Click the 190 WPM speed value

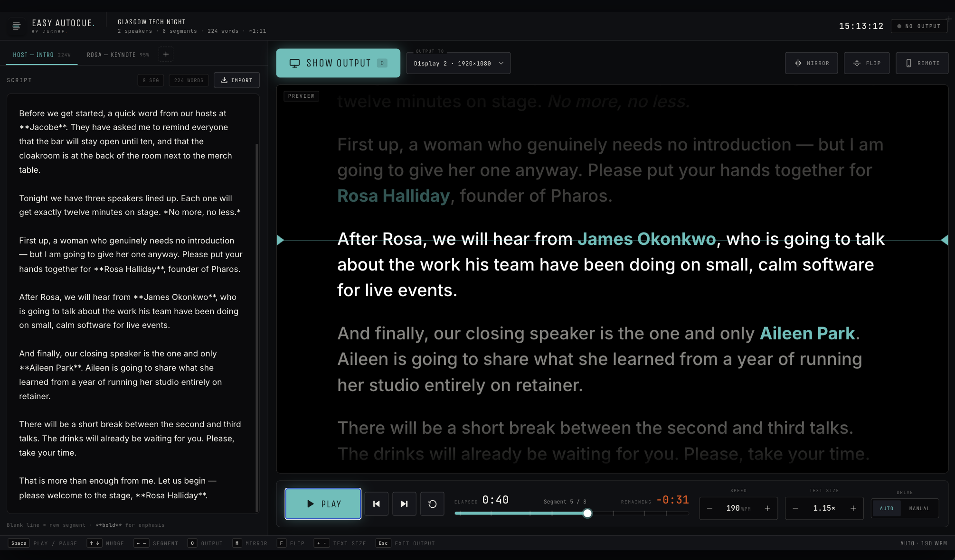(738, 508)
